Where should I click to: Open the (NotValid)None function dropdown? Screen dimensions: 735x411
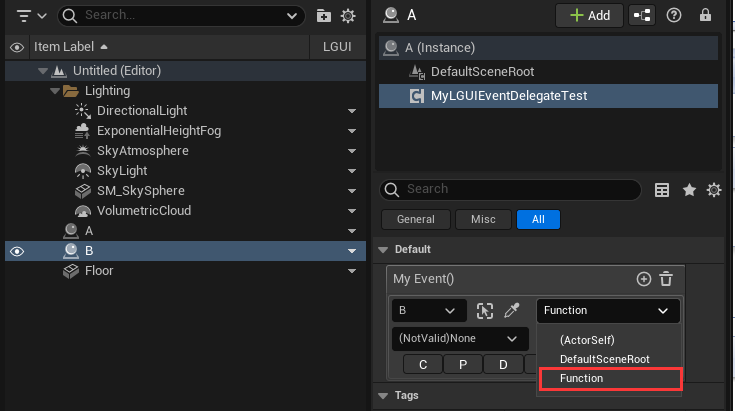click(460, 339)
